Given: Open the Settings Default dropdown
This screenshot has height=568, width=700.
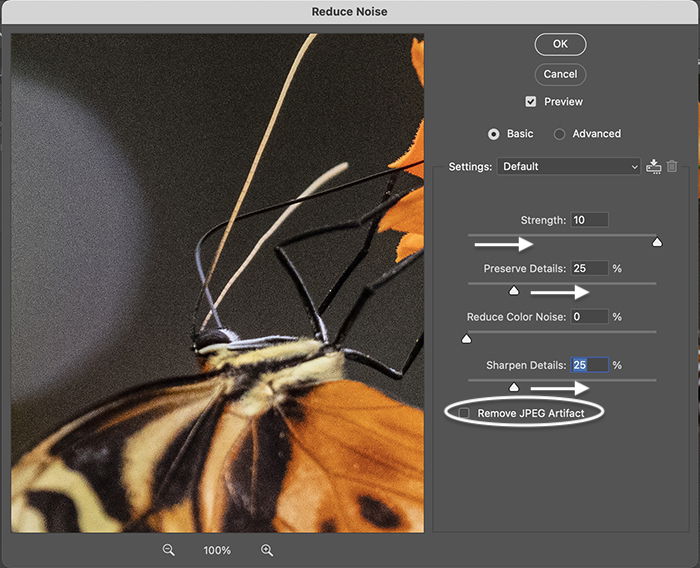Looking at the screenshot, I should pyautogui.click(x=570, y=167).
